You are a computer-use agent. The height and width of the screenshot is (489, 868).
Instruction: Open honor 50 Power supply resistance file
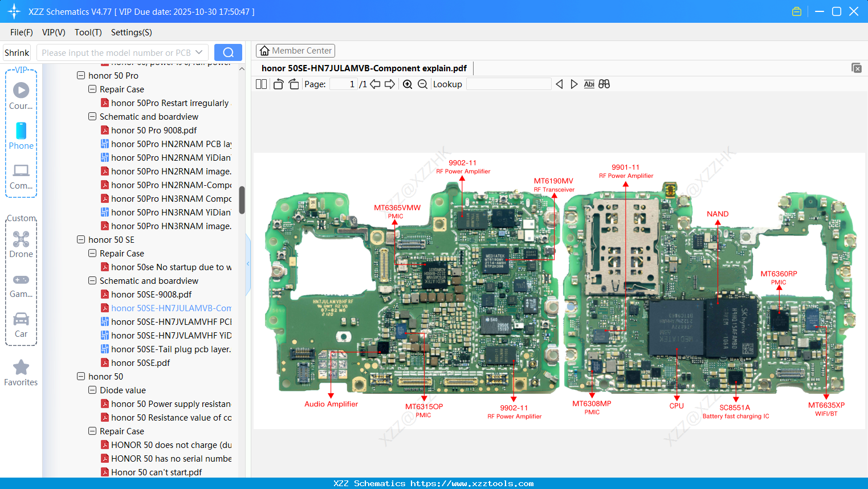tap(166, 404)
